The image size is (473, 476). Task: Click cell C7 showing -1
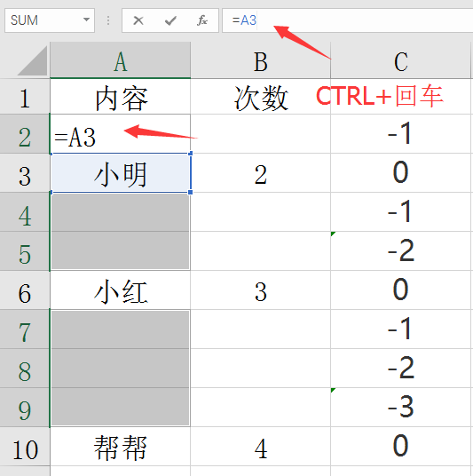tap(401, 329)
